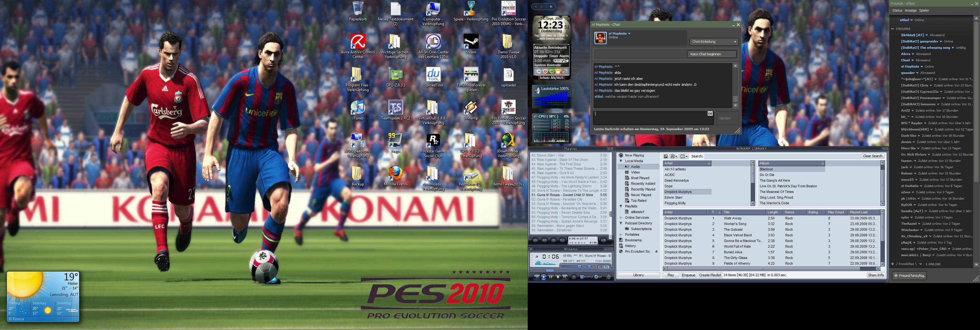Open the Chat-Einladung dropdown

coord(713,41)
